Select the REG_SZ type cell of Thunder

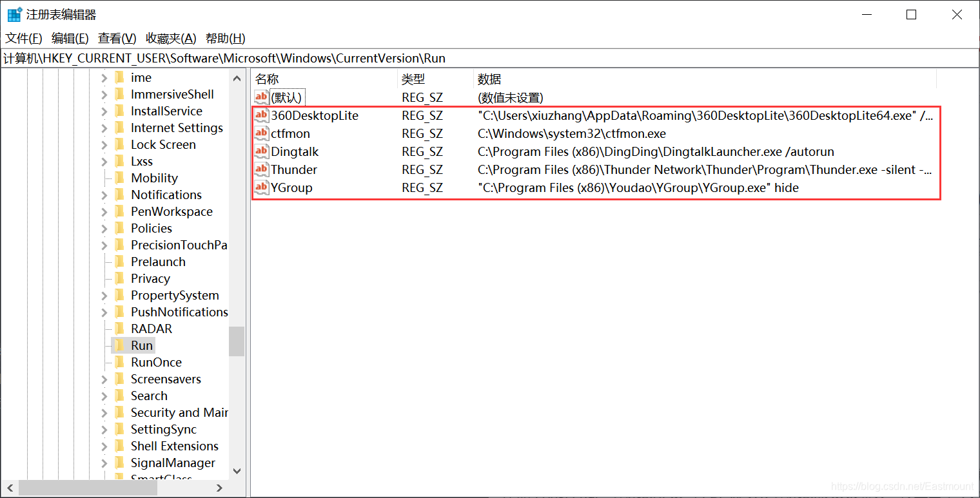point(422,170)
